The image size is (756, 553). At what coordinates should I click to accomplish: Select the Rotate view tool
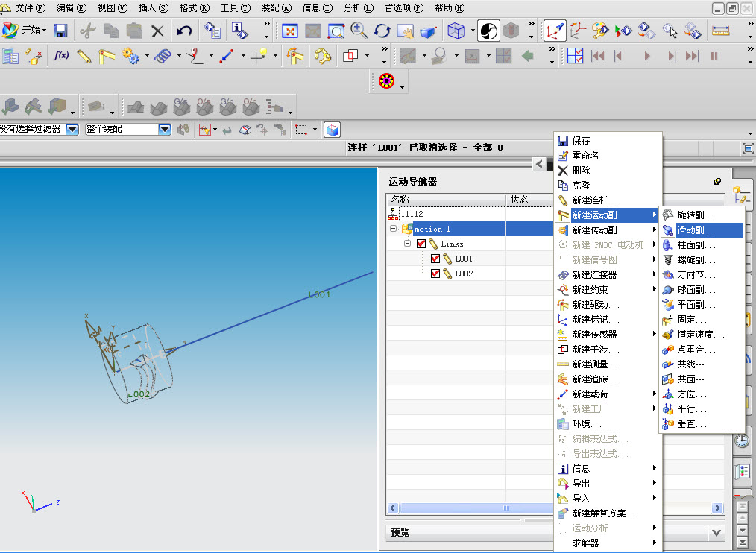click(x=382, y=31)
